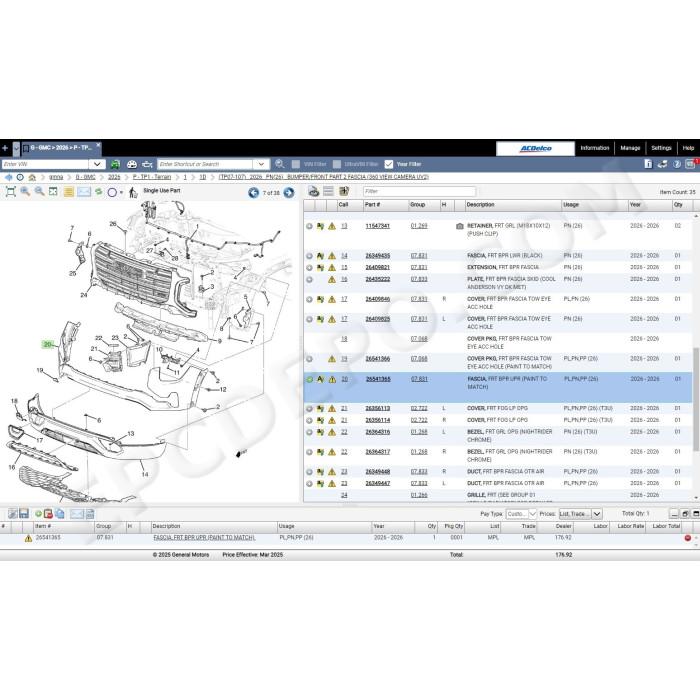The height and width of the screenshot is (700, 700).
Task: Click the reset view icon
Action: click(53, 192)
